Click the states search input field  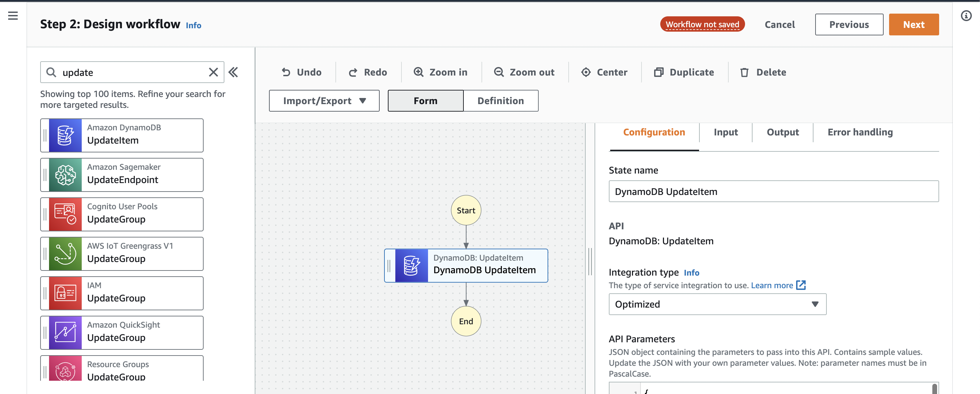point(132,72)
